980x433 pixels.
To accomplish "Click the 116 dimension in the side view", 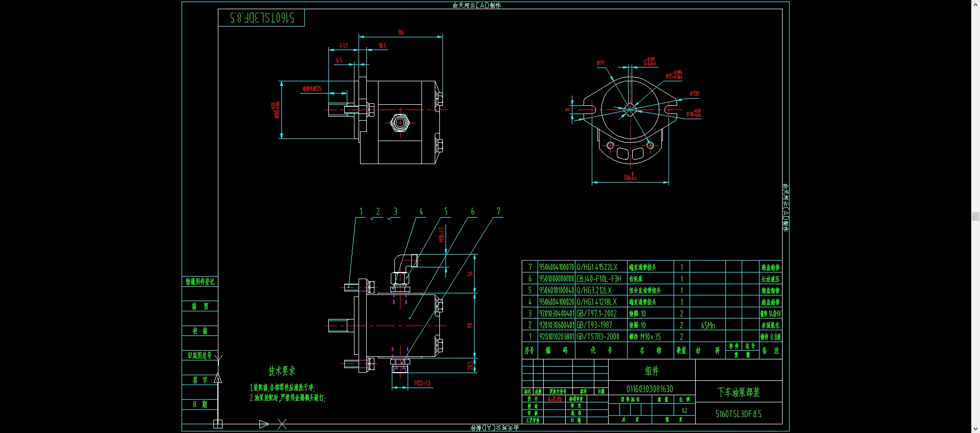I will point(400,32).
